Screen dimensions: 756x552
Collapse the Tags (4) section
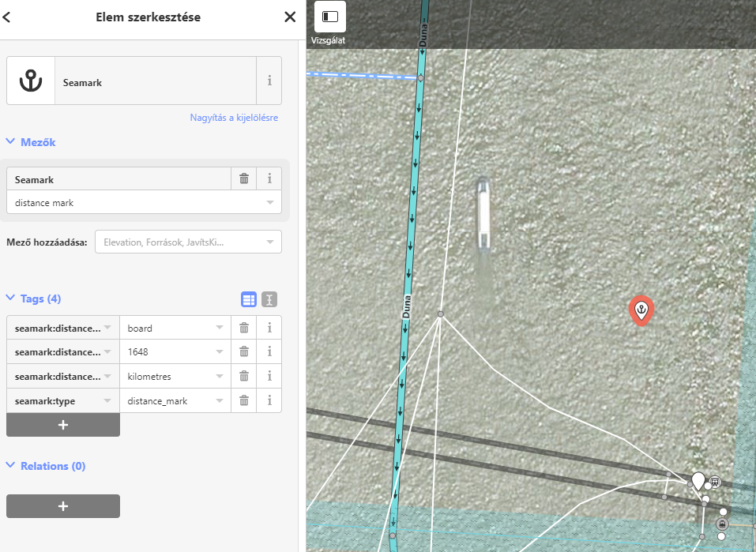(33, 299)
